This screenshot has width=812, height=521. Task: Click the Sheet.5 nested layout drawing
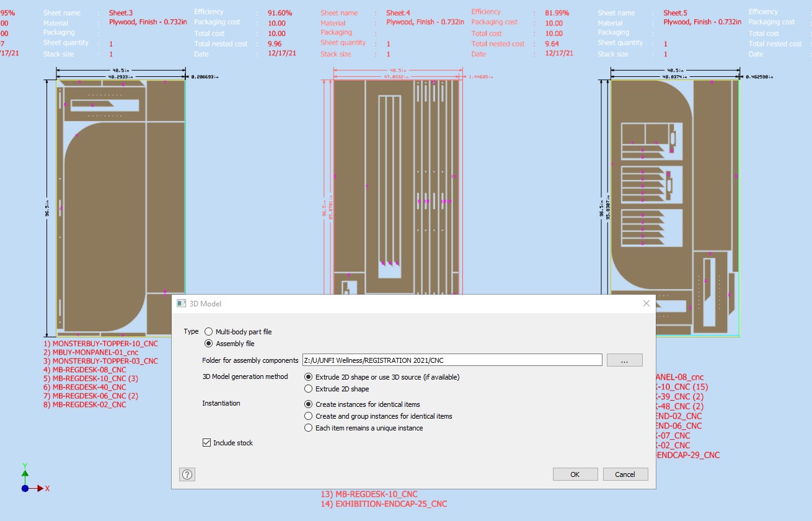click(675, 208)
